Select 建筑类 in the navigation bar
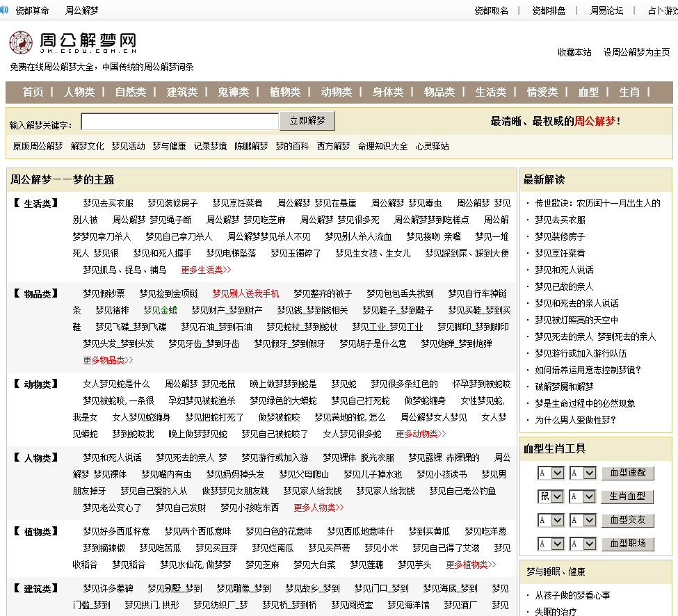Viewport: 678px width, 616px height. click(182, 92)
